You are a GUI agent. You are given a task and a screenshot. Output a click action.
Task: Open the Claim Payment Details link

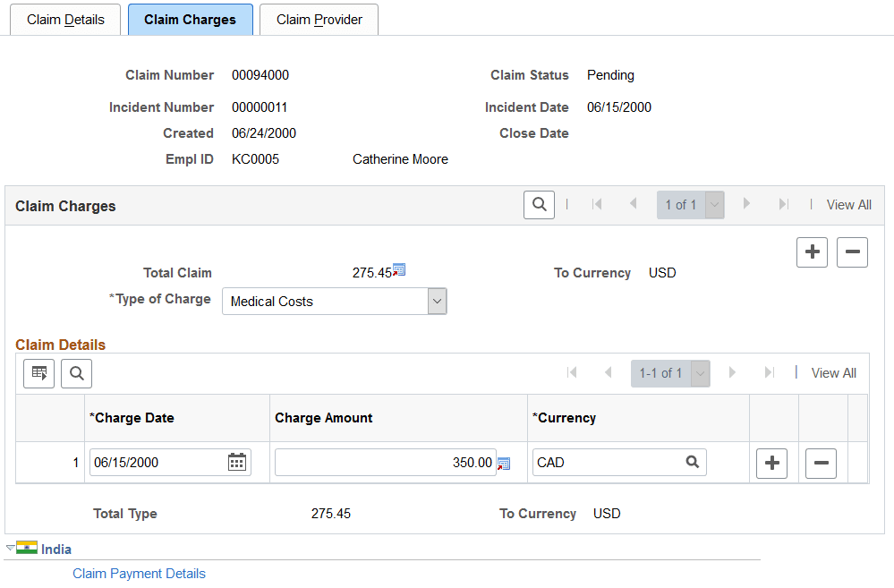(x=139, y=573)
